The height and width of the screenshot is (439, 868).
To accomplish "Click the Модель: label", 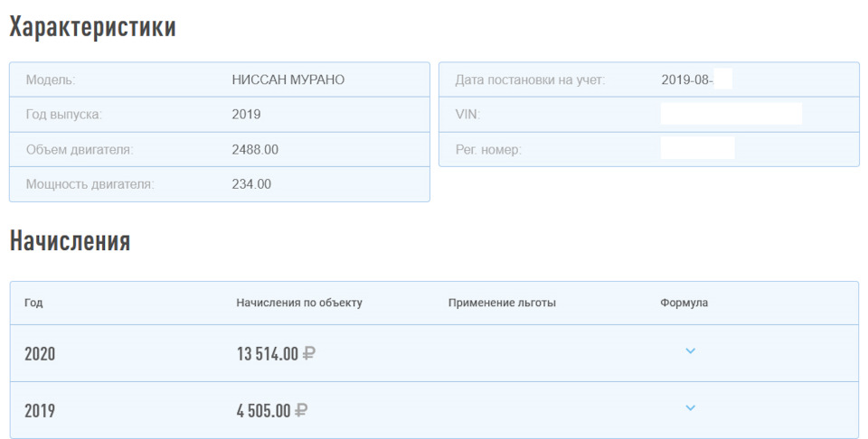I will tap(51, 79).
